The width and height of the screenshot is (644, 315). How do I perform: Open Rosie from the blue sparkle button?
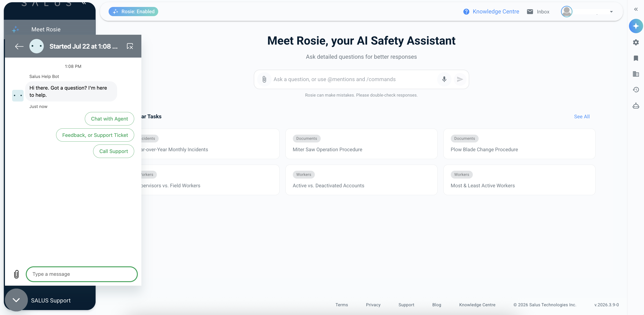636,26
